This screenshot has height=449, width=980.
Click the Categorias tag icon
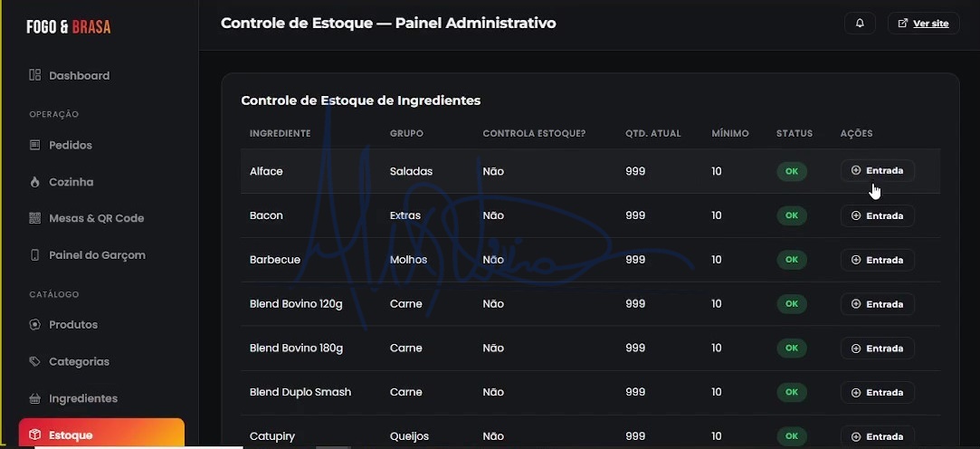pyautogui.click(x=35, y=361)
